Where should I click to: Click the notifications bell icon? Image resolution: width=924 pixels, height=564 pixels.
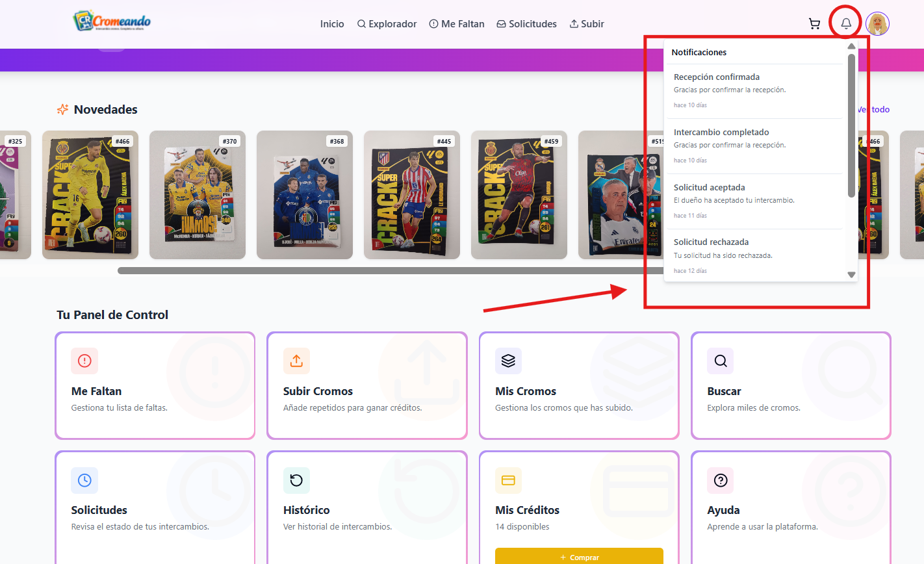(x=845, y=24)
